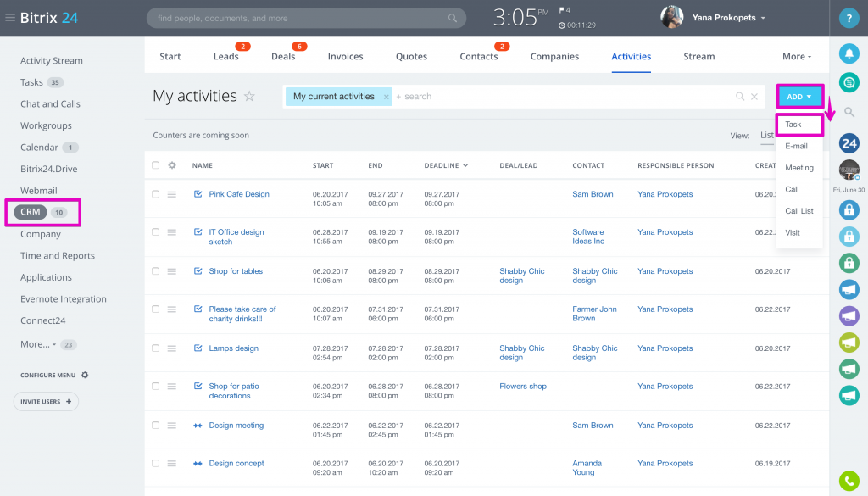
Task: Open grid settings gear in table header
Action: coord(172,165)
